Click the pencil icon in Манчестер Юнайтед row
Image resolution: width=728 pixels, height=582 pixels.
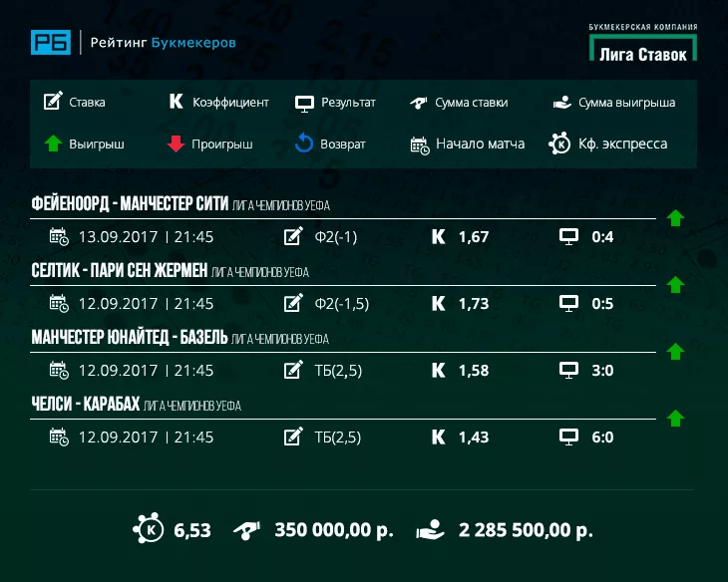293,370
